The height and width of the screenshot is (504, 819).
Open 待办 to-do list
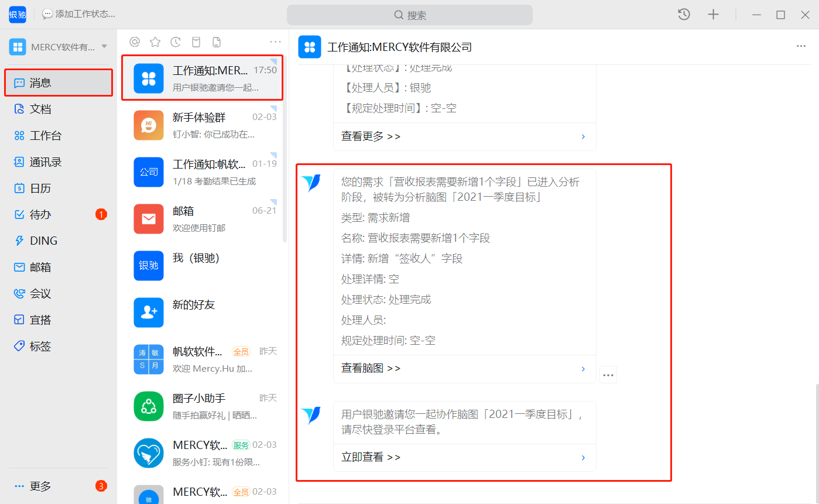[x=59, y=214]
